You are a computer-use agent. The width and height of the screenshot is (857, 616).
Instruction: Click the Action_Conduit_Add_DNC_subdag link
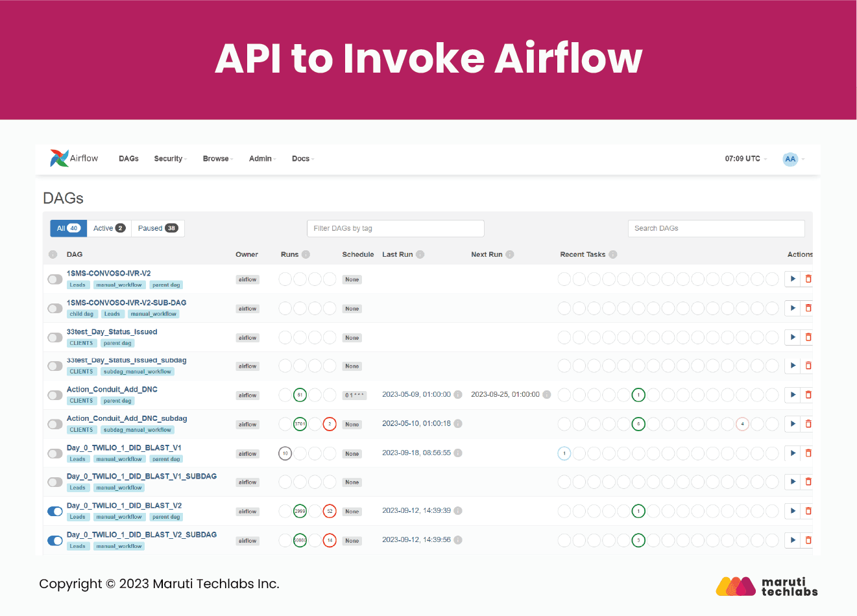coord(127,418)
